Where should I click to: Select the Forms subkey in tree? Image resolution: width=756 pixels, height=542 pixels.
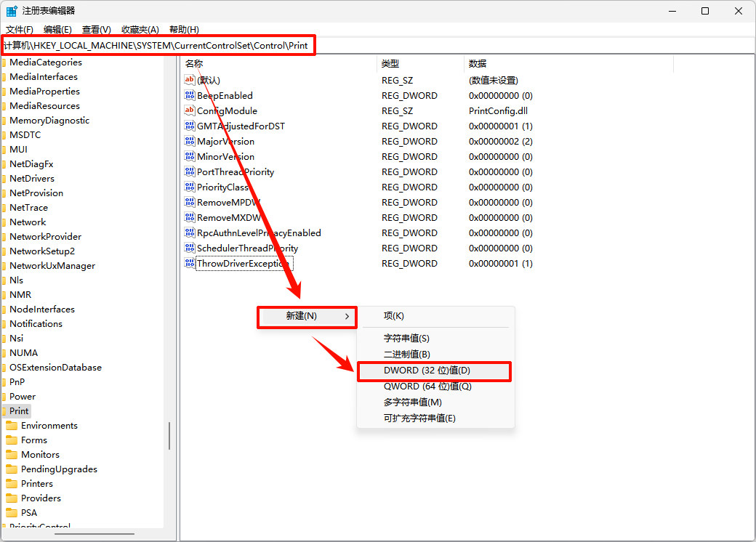[x=33, y=440]
